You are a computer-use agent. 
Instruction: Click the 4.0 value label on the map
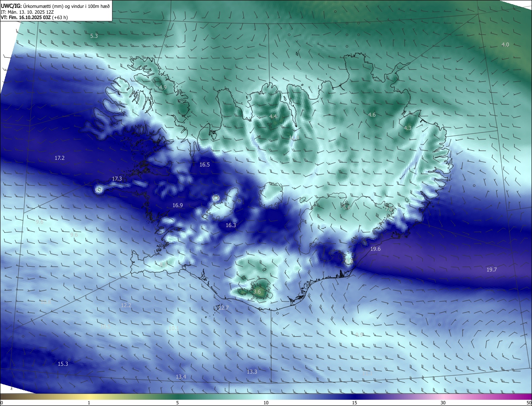505,44
